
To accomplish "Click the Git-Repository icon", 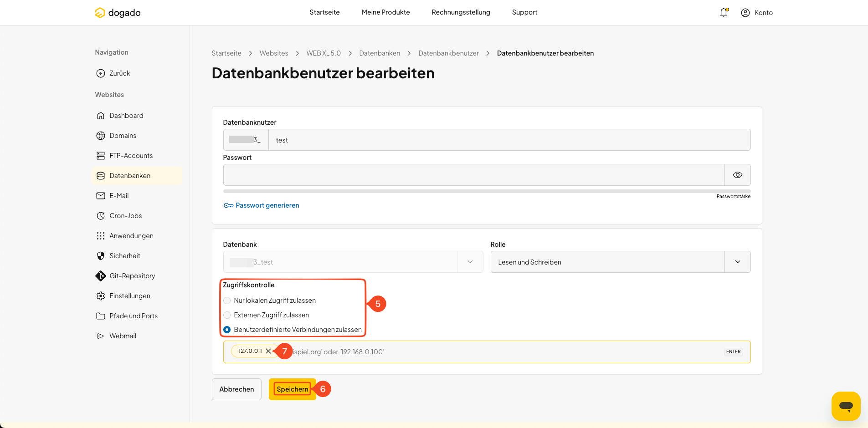I will [101, 276].
